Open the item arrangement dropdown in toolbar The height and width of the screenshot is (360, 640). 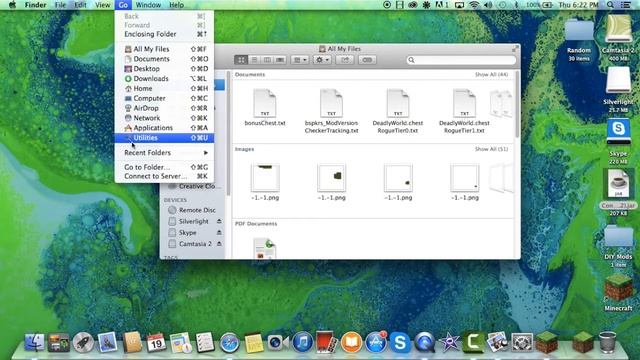[x=300, y=60]
